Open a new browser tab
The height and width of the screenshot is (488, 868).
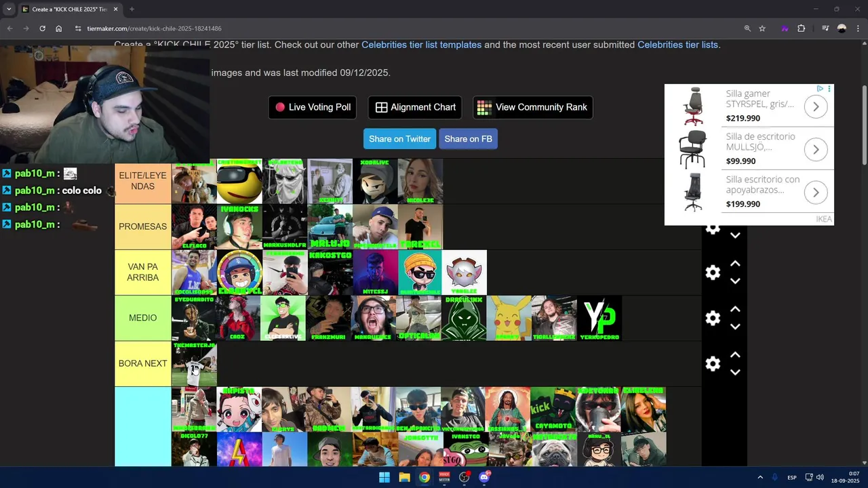pos(132,9)
